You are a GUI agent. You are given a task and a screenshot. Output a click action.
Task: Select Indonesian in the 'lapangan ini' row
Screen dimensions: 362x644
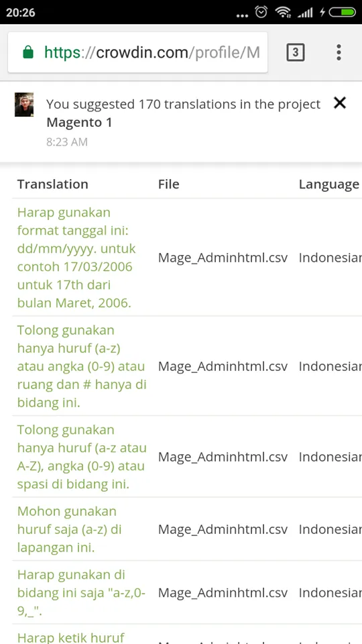(x=330, y=529)
